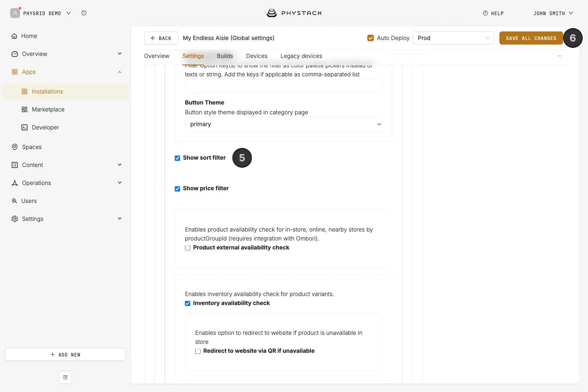This screenshot has width=588, height=392.
Task: Open the Prod environment dropdown
Action: click(x=454, y=38)
